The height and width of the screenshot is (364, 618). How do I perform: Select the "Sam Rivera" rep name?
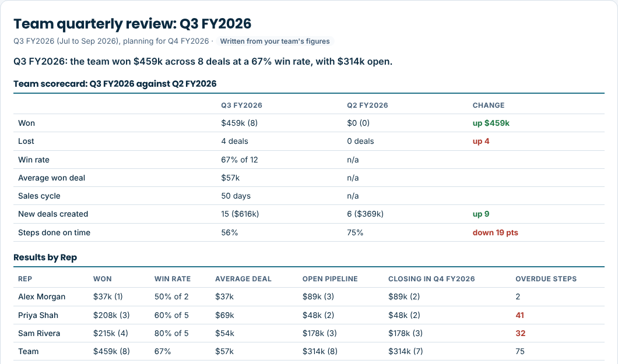39,333
